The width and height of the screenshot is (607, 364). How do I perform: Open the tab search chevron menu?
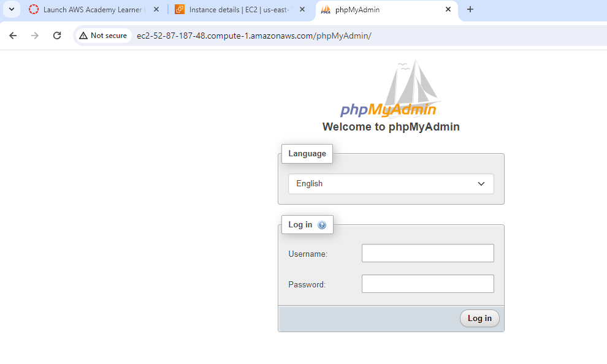[x=12, y=10]
